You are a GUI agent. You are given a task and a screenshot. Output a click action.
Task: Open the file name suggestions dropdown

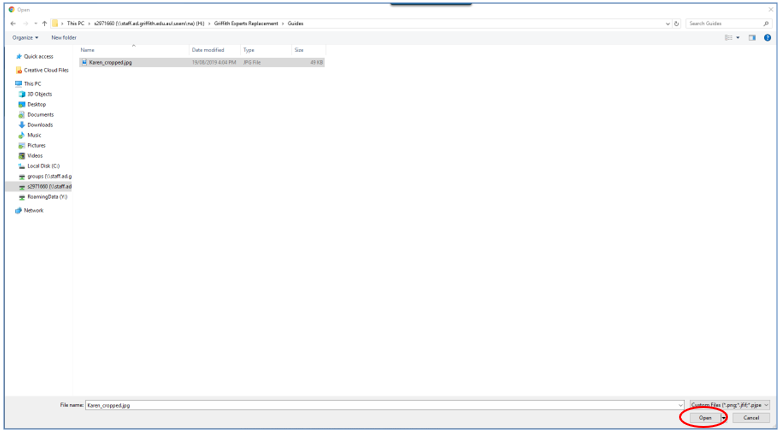pyautogui.click(x=680, y=405)
